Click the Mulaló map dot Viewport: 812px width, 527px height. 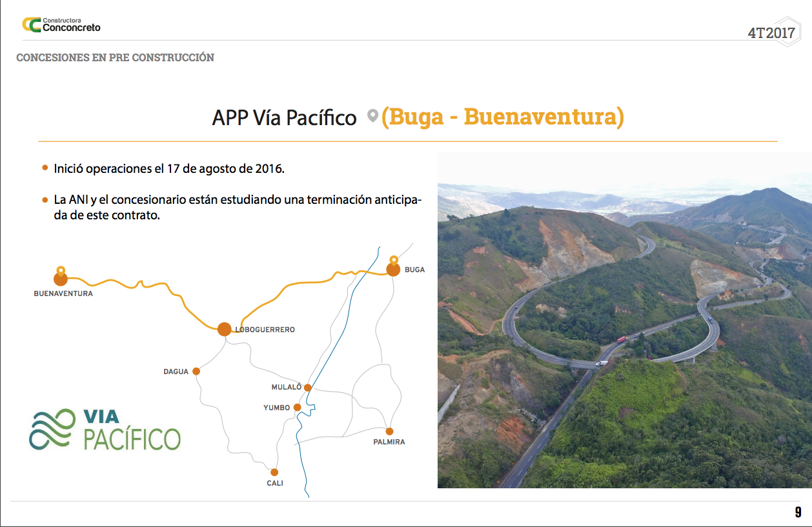pos(308,388)
